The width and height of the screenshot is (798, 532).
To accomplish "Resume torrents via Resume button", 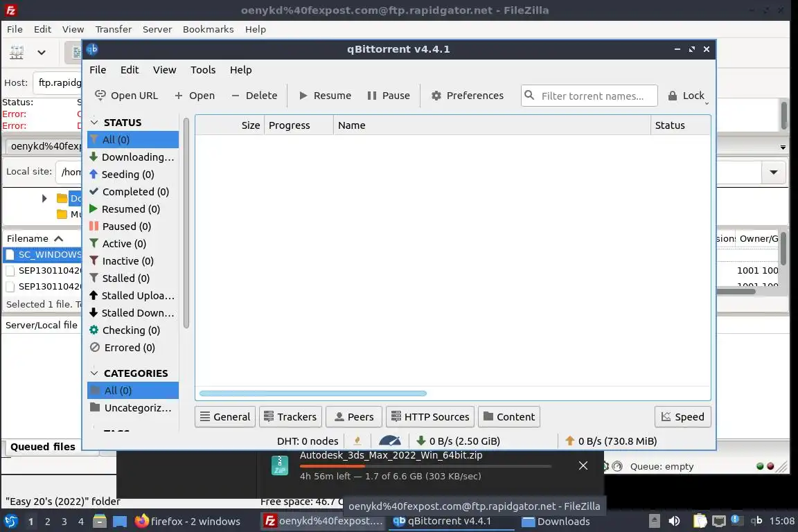I will coord(325,96).
